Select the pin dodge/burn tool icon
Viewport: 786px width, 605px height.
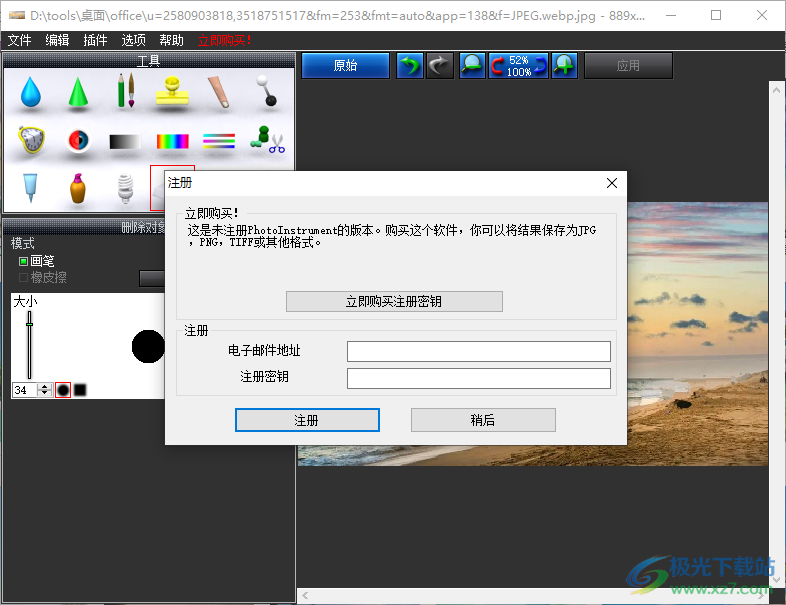pyautogui.click(x=267, y=91)
